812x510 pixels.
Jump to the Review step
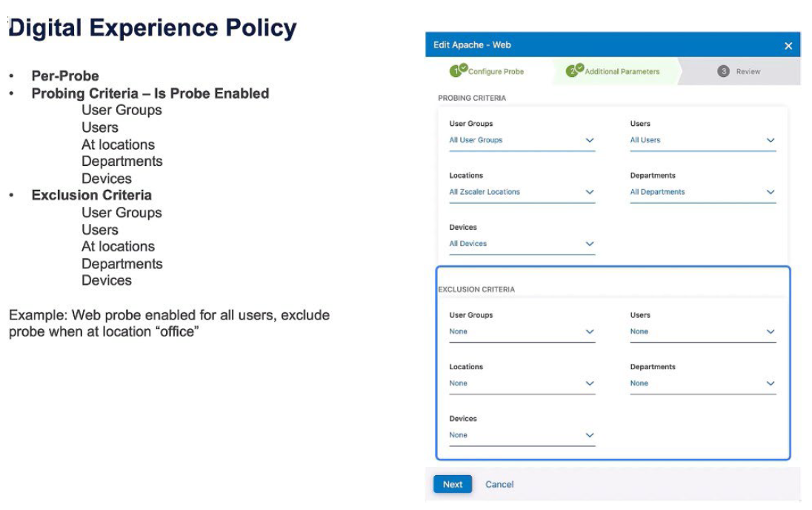click(748, 72)
